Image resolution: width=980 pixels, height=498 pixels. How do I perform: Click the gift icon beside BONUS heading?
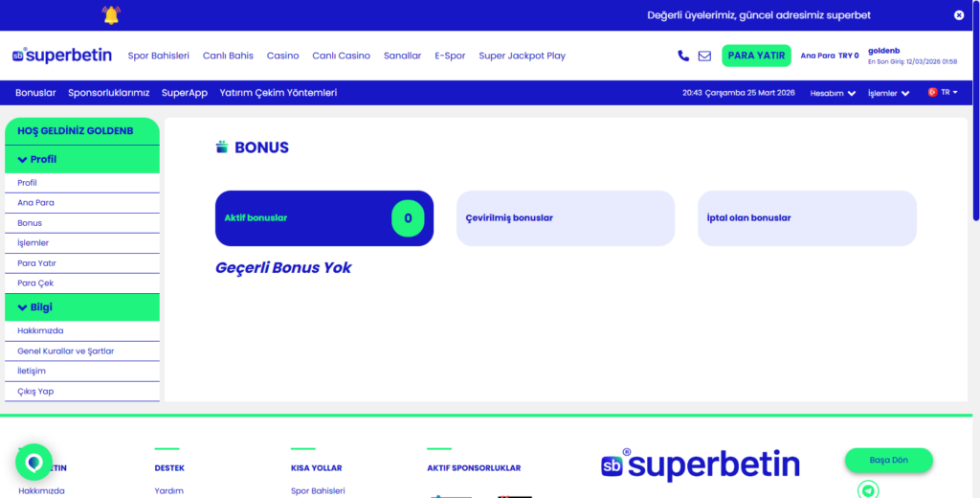pos(222,147)
